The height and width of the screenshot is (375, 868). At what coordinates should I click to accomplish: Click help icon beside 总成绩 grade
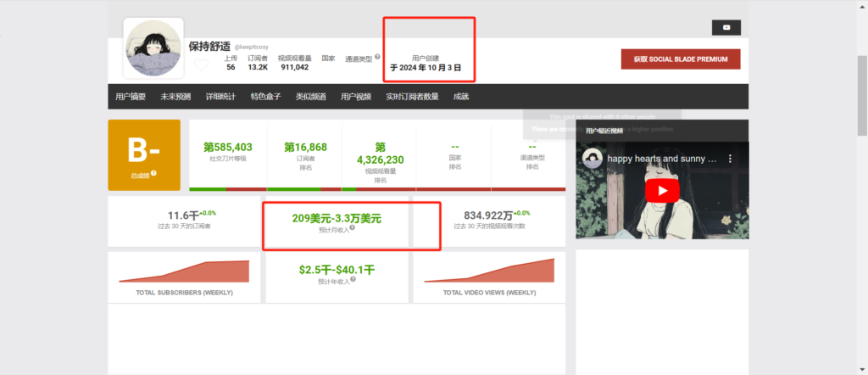[x=153, y=173]
